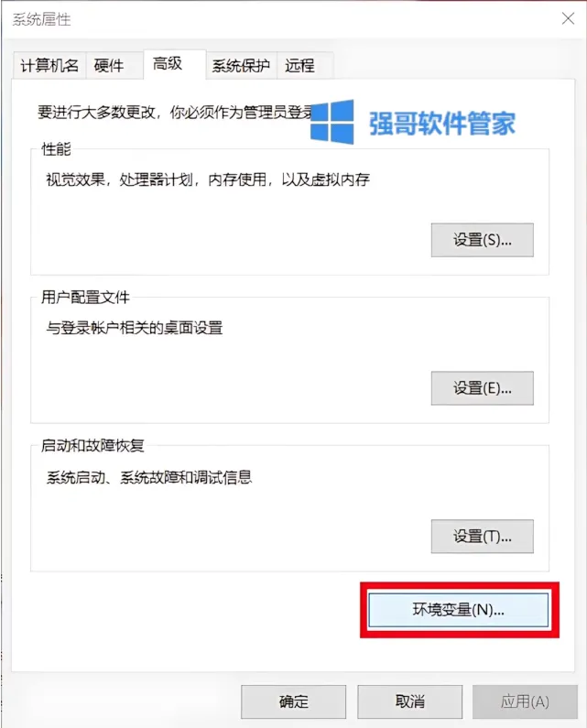587x728 pixels.
Task: Switch to the 计算机名 tab
Action: pyautogui.click(x=49, y=65)
